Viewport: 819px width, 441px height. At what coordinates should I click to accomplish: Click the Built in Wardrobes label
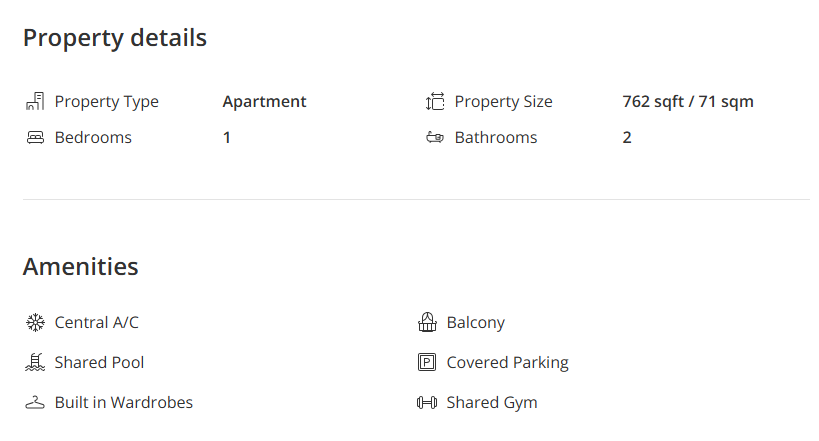124,402
